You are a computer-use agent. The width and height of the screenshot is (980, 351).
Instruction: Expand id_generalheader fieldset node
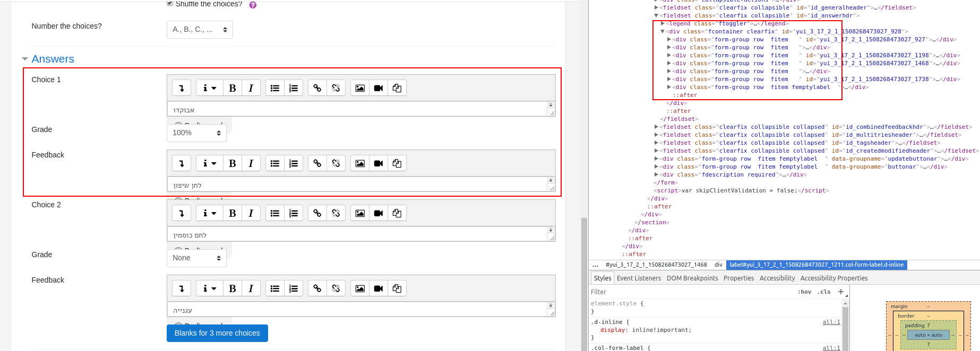tap(656, 7)
